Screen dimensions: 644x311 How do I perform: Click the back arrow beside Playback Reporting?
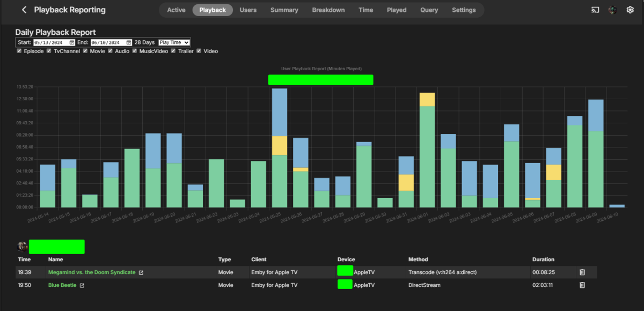(24, 10)
